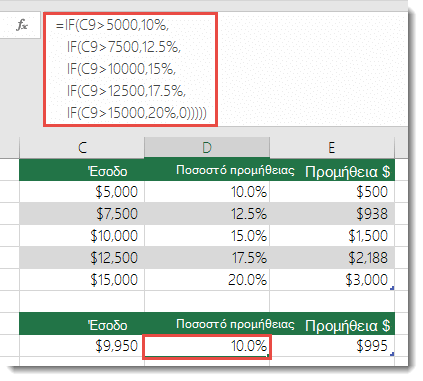Screen dimensions: 423x381
Task: Select the $995 commission cell
Action: (x=332, y=346)
